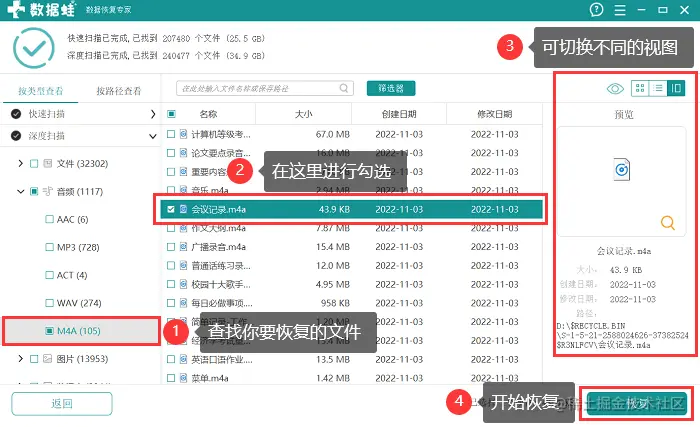Click the 67.0 MB size cell
Image resolution: width=700 pixels, height=427 pixels.
click(333, 134)
